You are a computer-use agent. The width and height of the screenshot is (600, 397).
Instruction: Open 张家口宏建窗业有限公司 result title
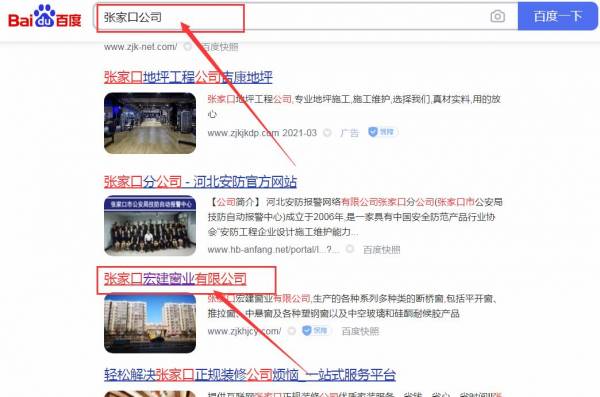[175, 279]
